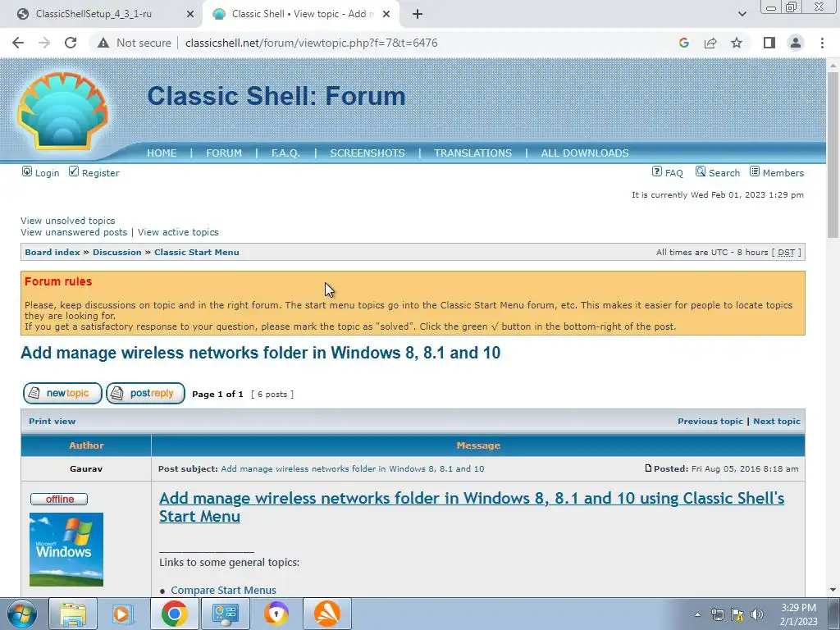Click the FAQ question mark icon

(657, 171)
